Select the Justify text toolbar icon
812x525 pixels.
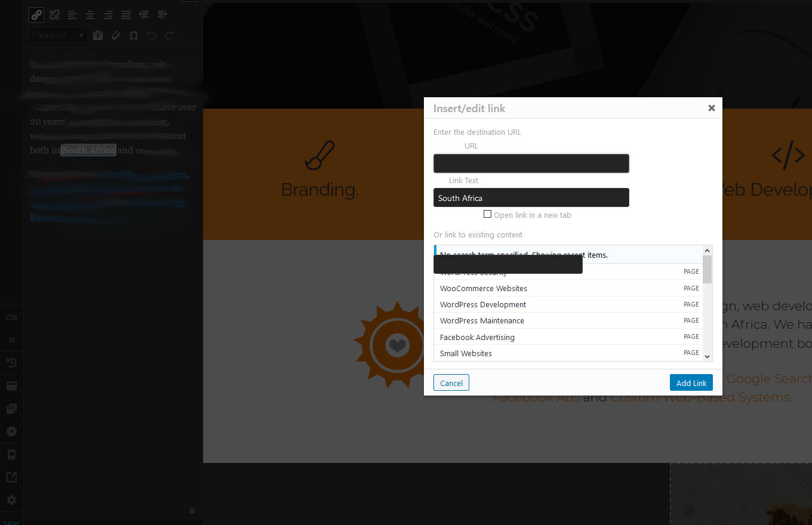click(126, 15)
